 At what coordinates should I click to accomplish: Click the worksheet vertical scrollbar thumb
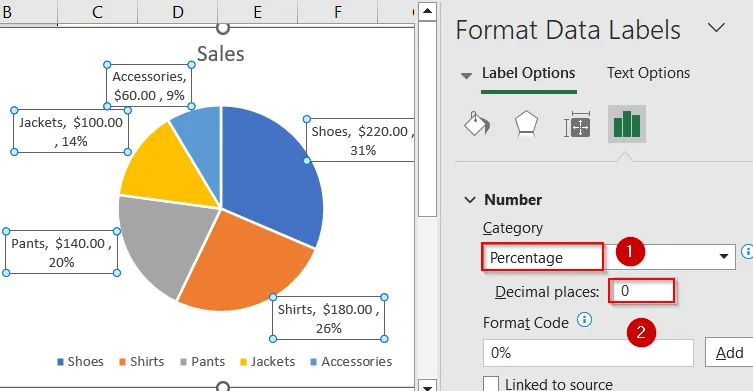(427, 119)
